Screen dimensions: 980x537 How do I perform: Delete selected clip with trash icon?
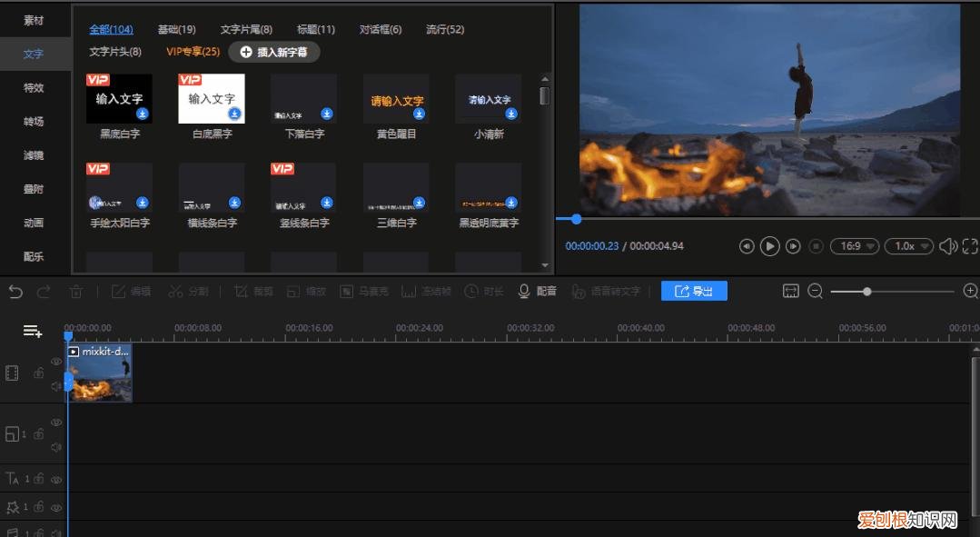pos(76,291)
